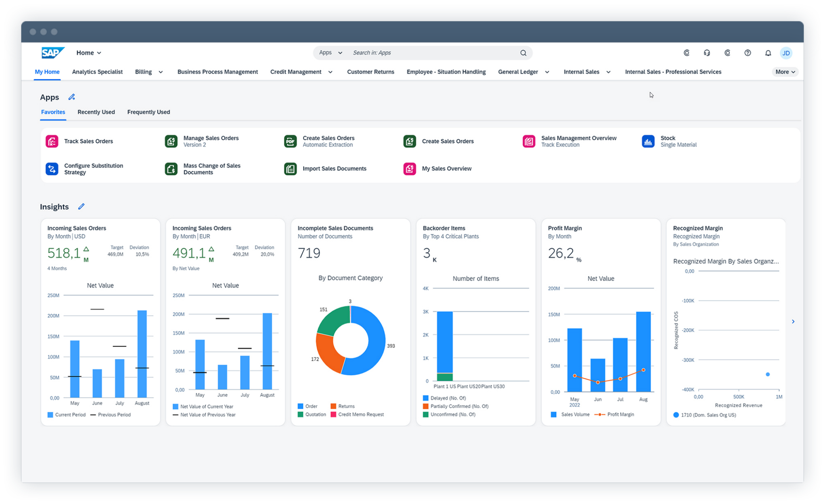This screenshot has height=504, width=825.
Task: Switch to the Recently Used tab
Action: (96, 112)
